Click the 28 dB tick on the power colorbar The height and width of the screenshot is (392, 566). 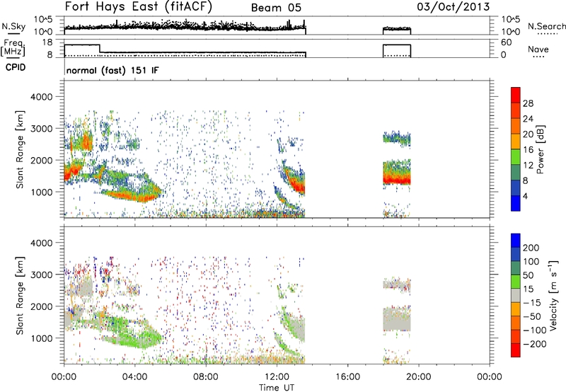click(x=528, y=103)
